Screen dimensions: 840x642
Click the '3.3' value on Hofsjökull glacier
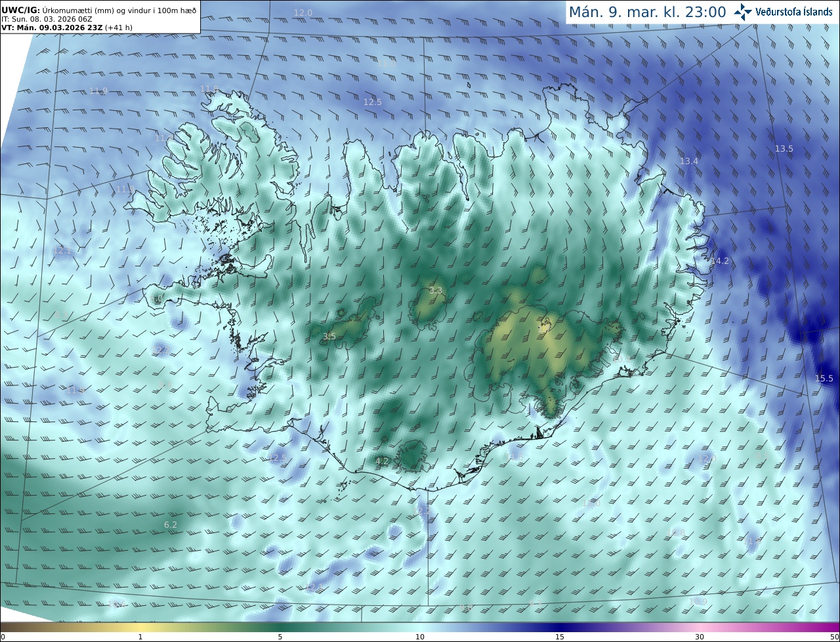click(436, 291)
